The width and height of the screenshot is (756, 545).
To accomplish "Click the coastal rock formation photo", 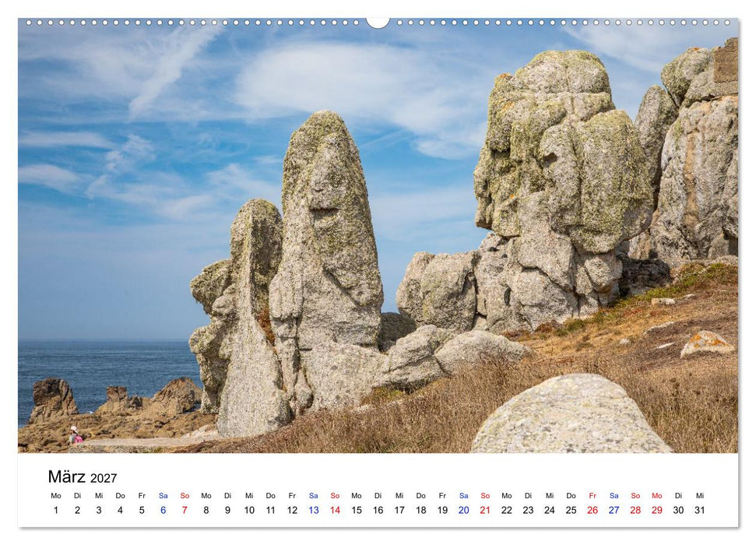I will (378, 236).
